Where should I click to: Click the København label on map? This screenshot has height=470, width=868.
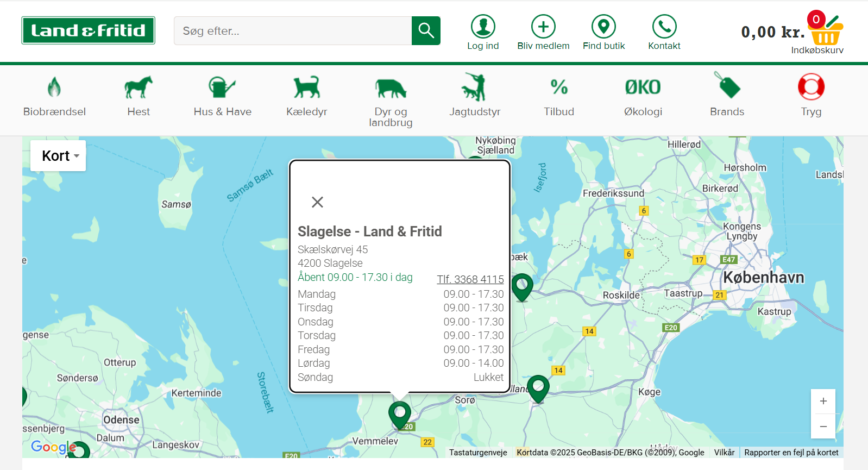[764, 278]
